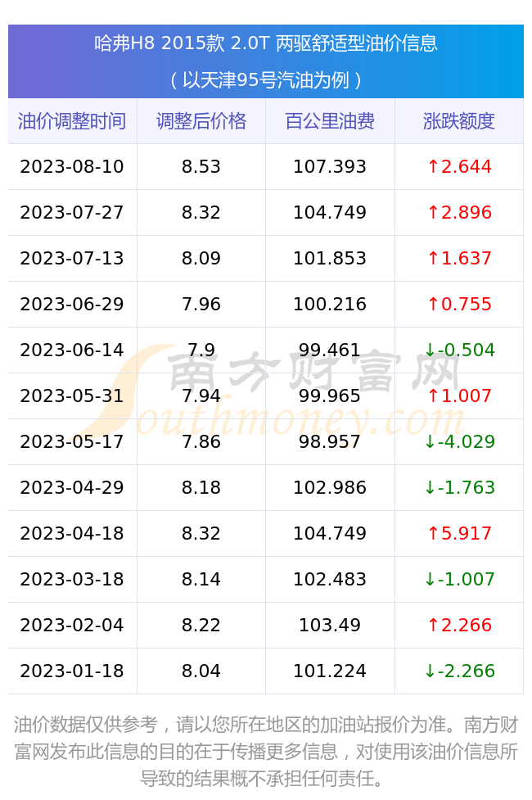The width and height of the screenshot is (532, 800).
Task: Select the 涨跌额度 column header
Action: pos(459,121)
